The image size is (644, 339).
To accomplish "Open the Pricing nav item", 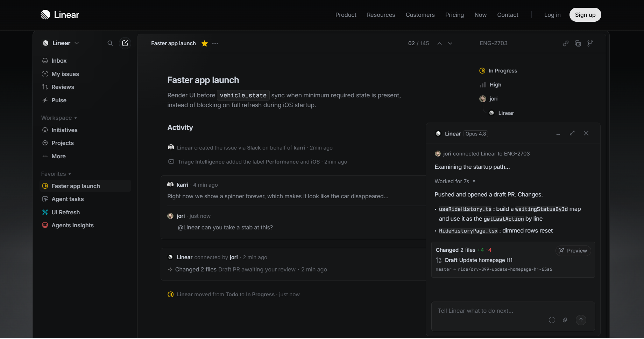I will tap(454, 15).
